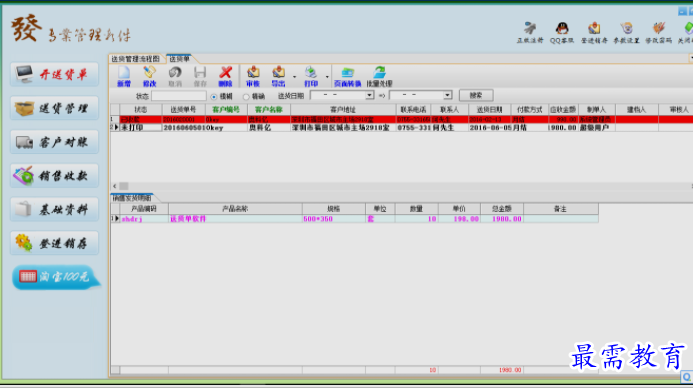
Task: Expand the 导出 dropdown arrow
Action: (294, 77)
